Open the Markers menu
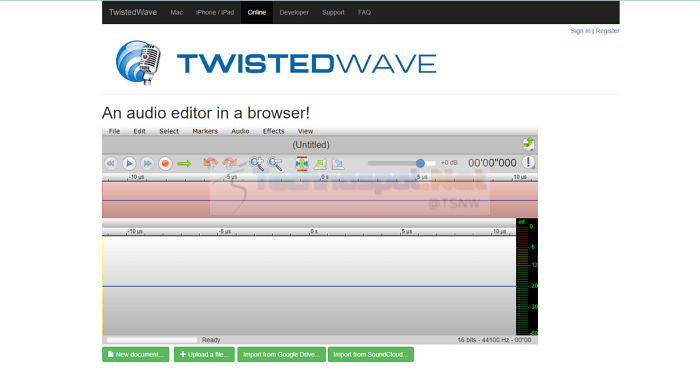Image resolution: width=700 pixels, height=373 pixels. pyautogui.click(x=205, y=131)
